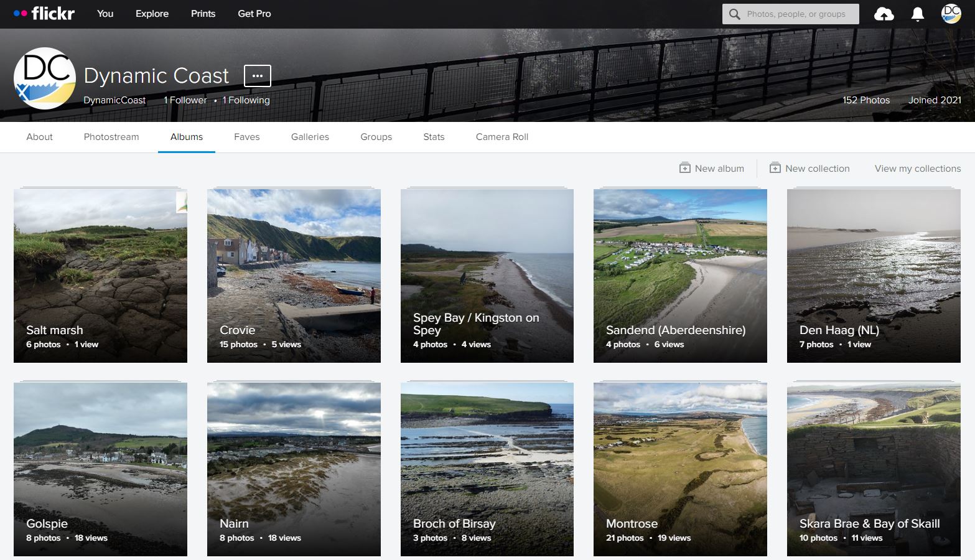Click the Flickr logo
This screenshot has height=560, width=975.
point(44,13)
